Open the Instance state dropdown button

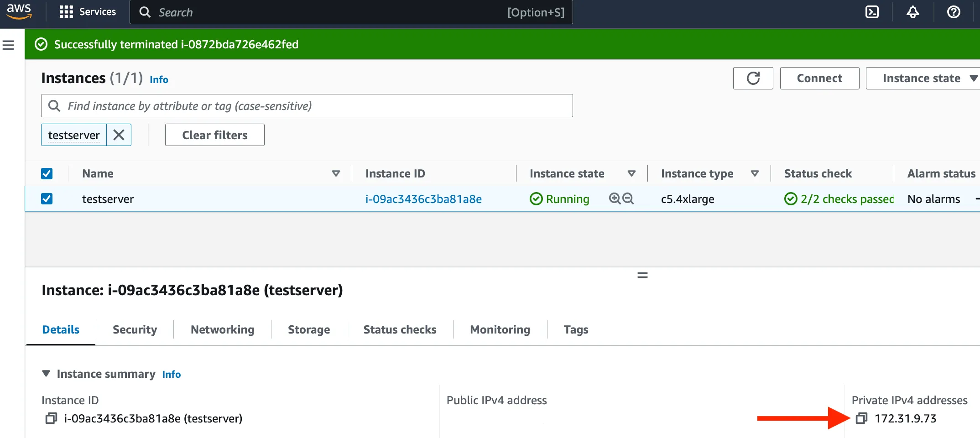click(923, 78)
